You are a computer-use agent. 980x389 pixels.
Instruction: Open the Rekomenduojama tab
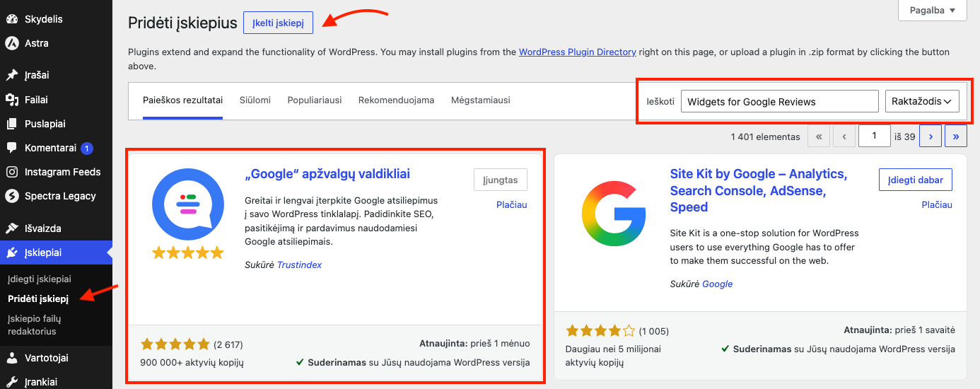click(x=396, y=100)
